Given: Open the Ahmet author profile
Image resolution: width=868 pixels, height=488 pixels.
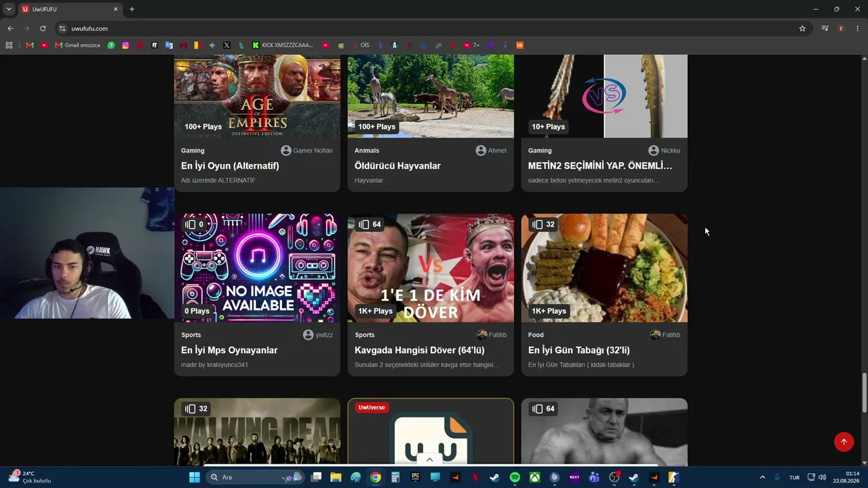Looking at the screenshot, I should [x=491, y=150].
